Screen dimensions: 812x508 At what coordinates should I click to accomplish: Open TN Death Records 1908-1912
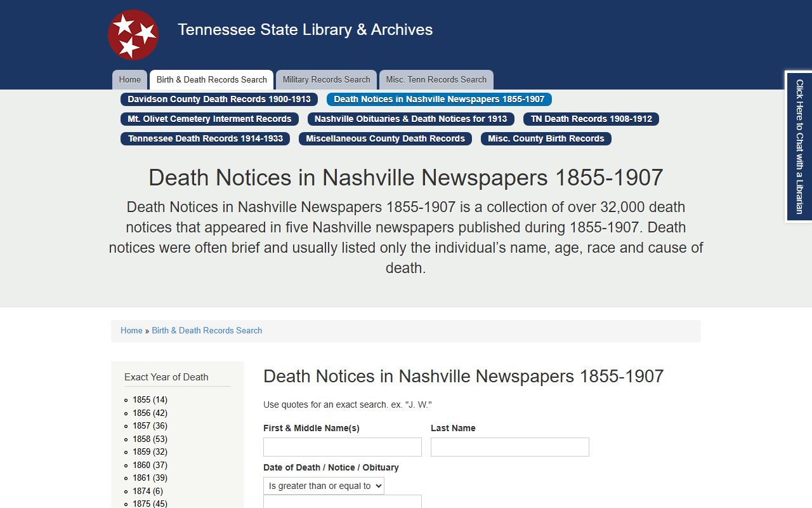point(591,119)
